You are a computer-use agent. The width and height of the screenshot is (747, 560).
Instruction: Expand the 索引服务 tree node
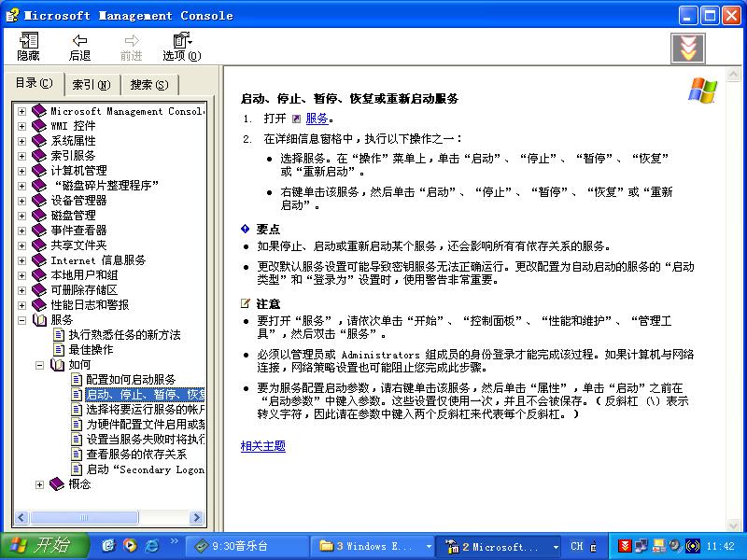tap(21, 156)
